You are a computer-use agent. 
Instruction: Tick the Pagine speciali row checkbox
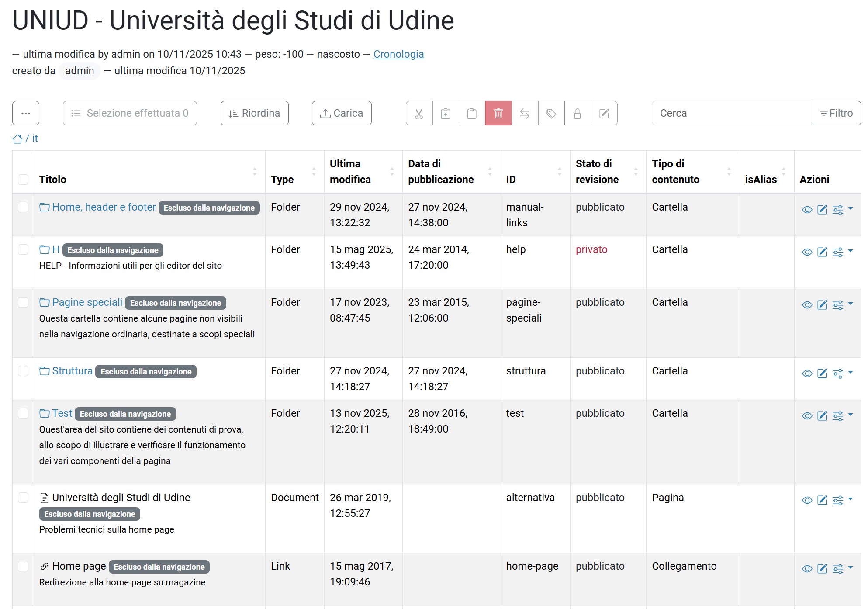click(23, 302)
